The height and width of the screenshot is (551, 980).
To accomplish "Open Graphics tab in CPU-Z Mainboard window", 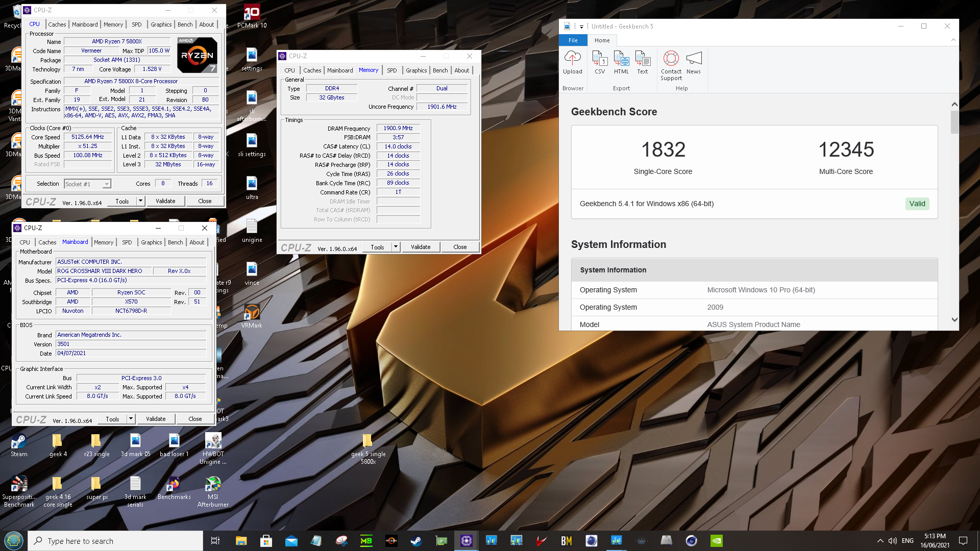I will 152,242.
